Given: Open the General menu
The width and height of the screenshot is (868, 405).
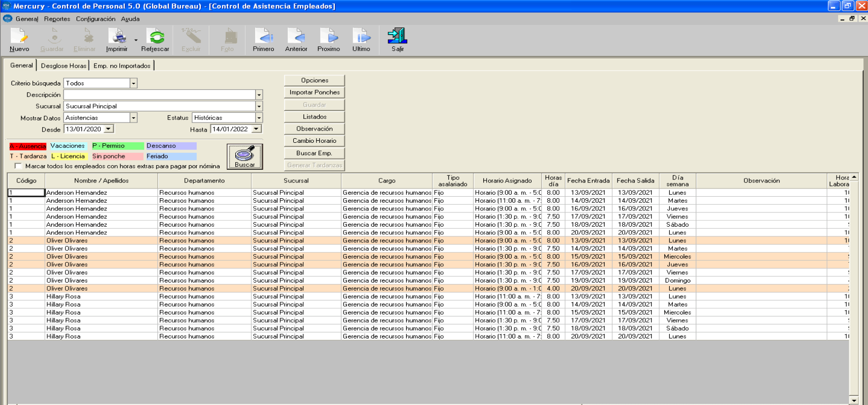Looking at the screenshot, I should pos(27,19).
